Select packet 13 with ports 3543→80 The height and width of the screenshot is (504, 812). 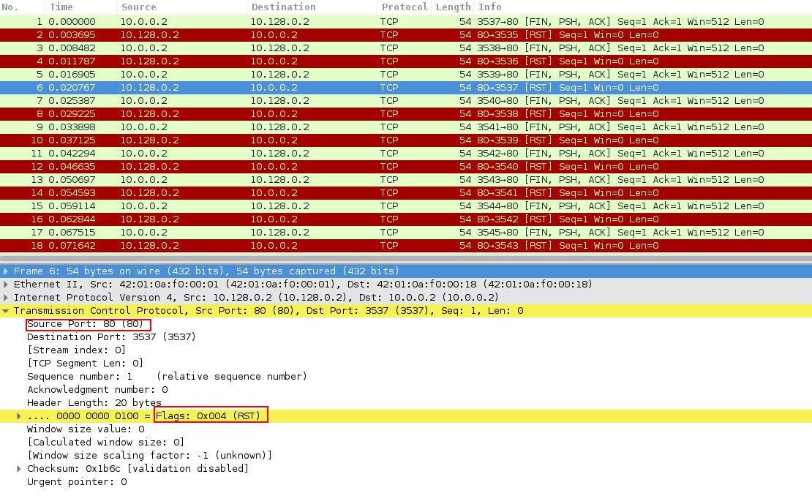pos(406,180)
